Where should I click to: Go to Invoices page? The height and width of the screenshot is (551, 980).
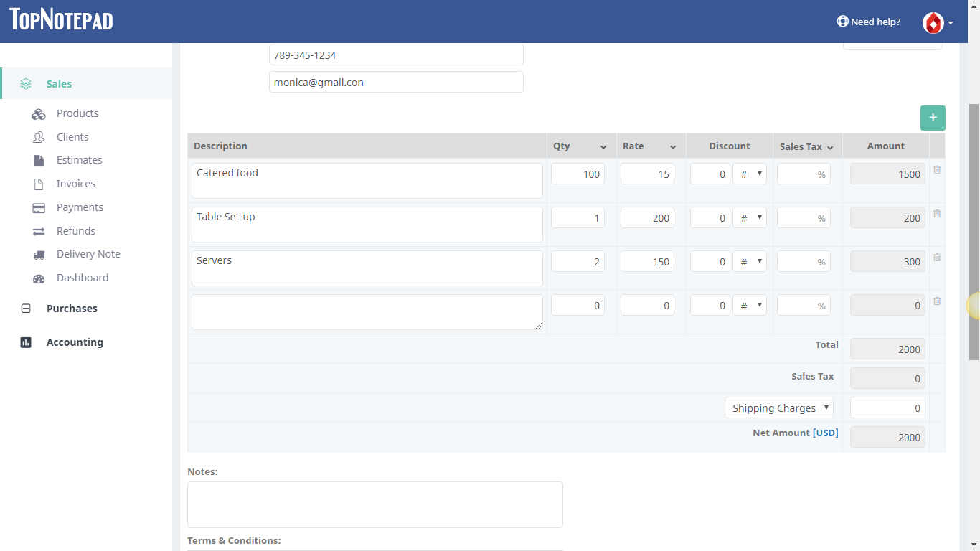pos(76,184)
